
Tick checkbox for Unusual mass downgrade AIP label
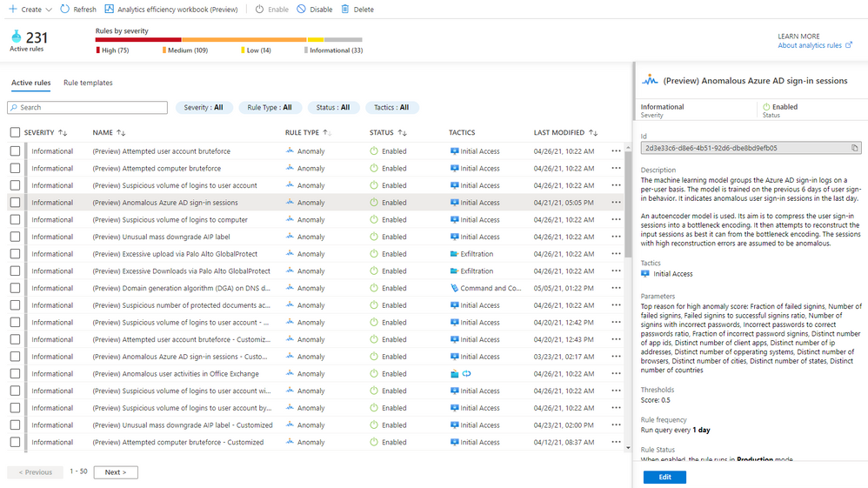pyautogui.click(x=15, y=237)
